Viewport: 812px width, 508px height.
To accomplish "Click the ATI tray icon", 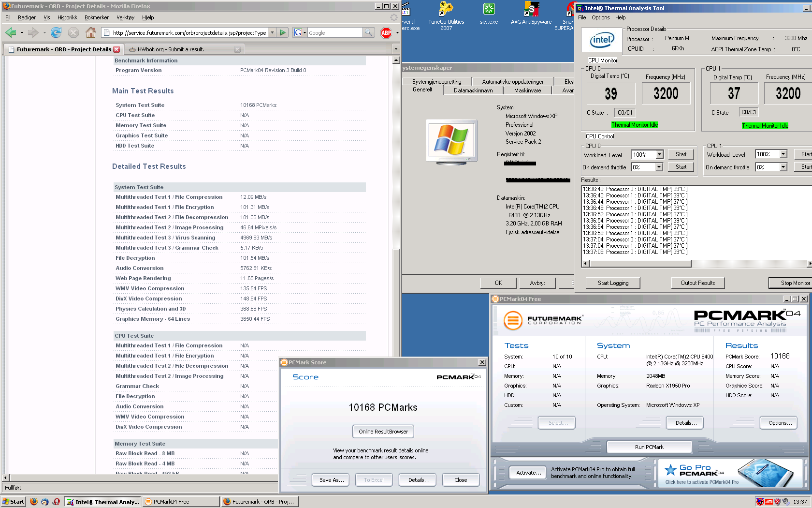I will point(769,502).
